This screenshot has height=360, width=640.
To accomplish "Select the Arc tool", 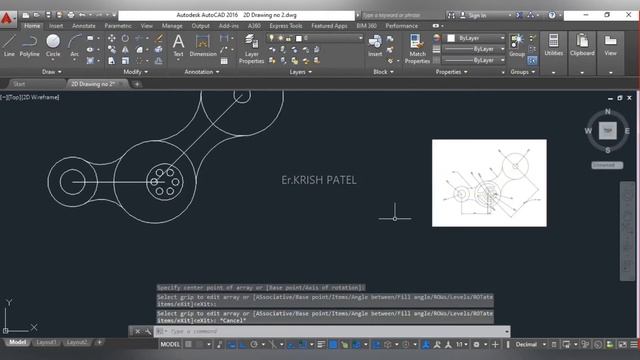I will [74, 45].
